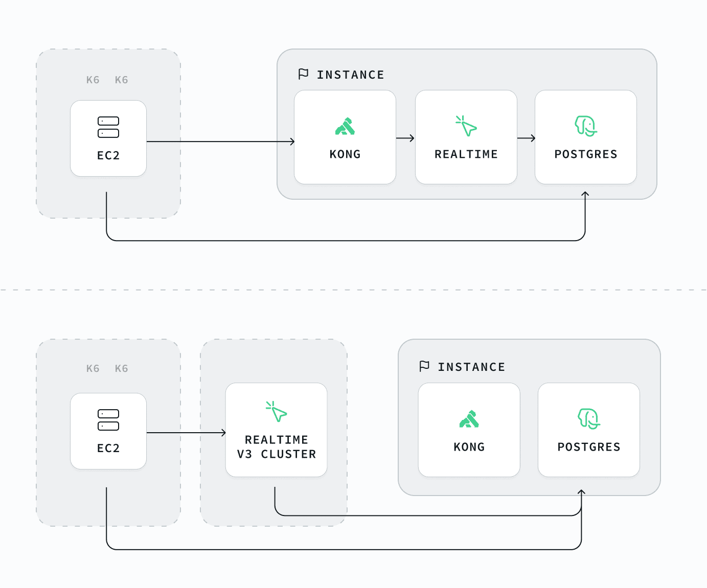Click the EC2 label in bottom diagram
The height and width of the screenshot is (588, 707).
(x=108, y=448)
